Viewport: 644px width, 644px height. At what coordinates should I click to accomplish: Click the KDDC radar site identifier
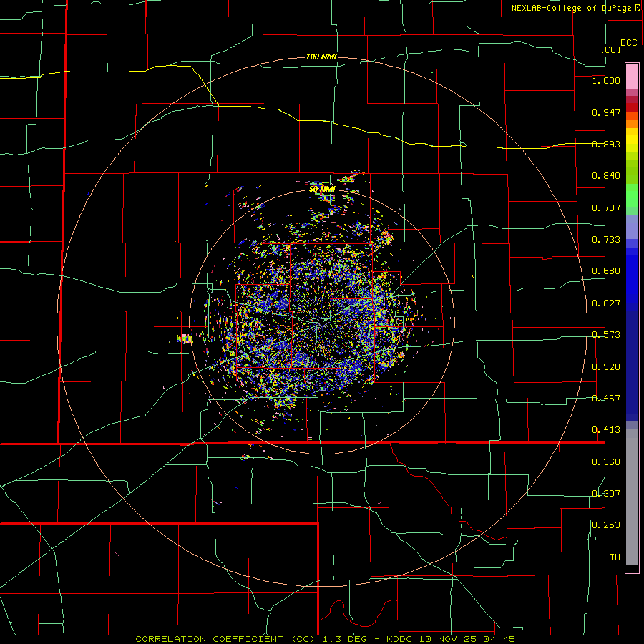pos(401,639)
